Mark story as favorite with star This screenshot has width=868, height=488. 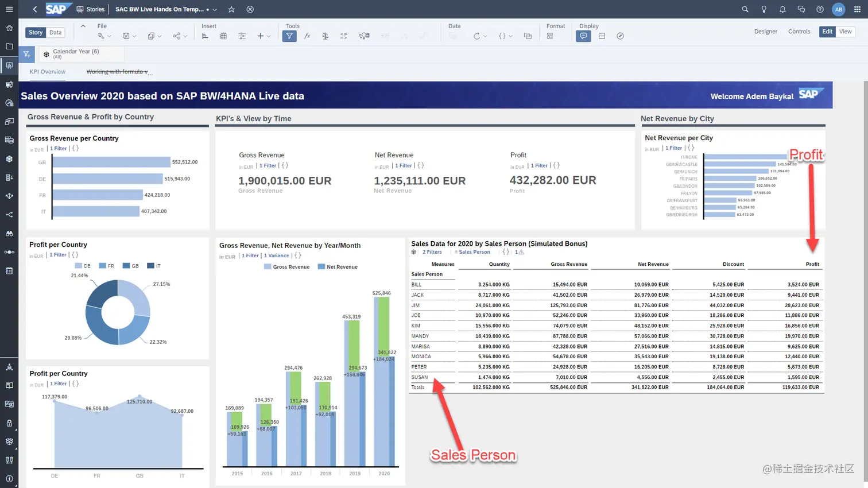click(231, 9)
